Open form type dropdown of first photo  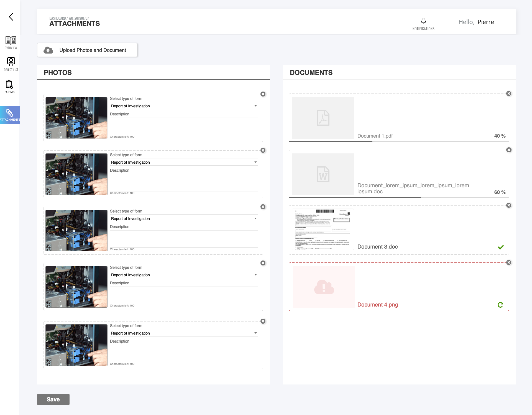pyautogui.click(x=184, y=106)
